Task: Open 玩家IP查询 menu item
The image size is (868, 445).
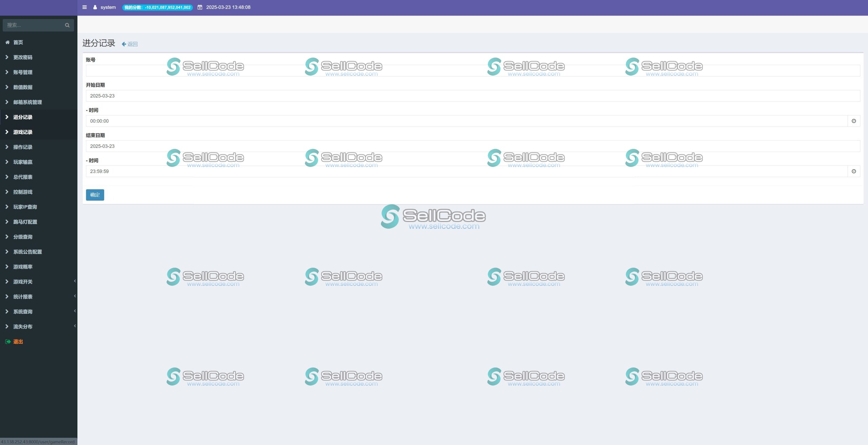Action: point(39,207)
